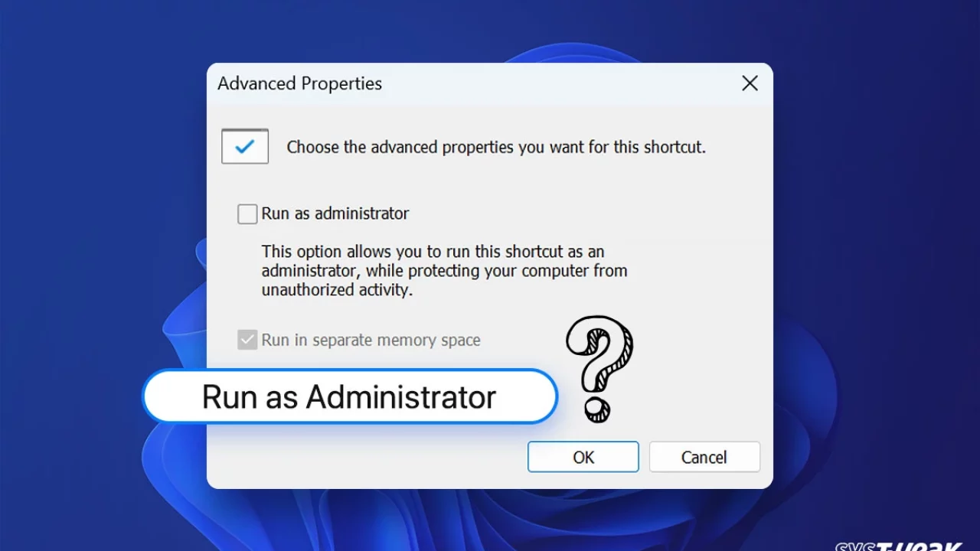Click empty title bar space left of X
Screen dimensions: 980x551
(x=559, y=83)
